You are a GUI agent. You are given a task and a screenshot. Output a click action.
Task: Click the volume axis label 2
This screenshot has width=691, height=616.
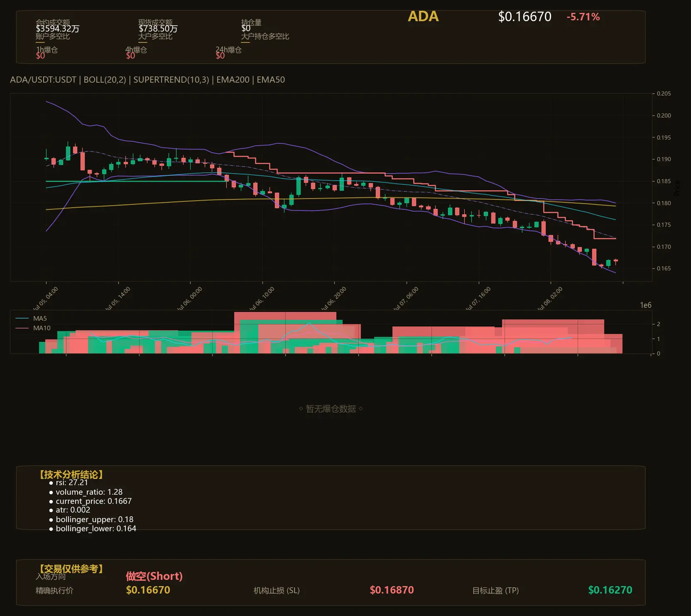(658, 324)
